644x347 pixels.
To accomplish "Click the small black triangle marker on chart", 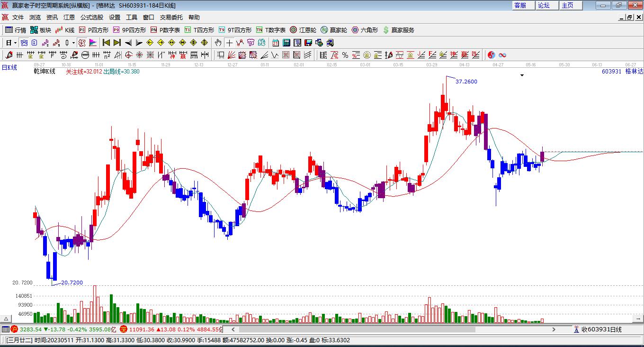I will point(522,75).
